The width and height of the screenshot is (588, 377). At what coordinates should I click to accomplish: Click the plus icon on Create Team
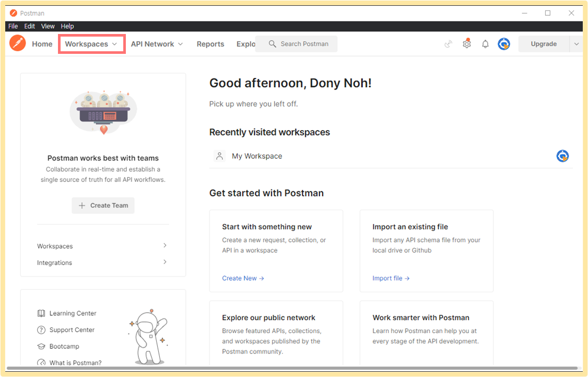pyautogui.click(x=82, y=205)
